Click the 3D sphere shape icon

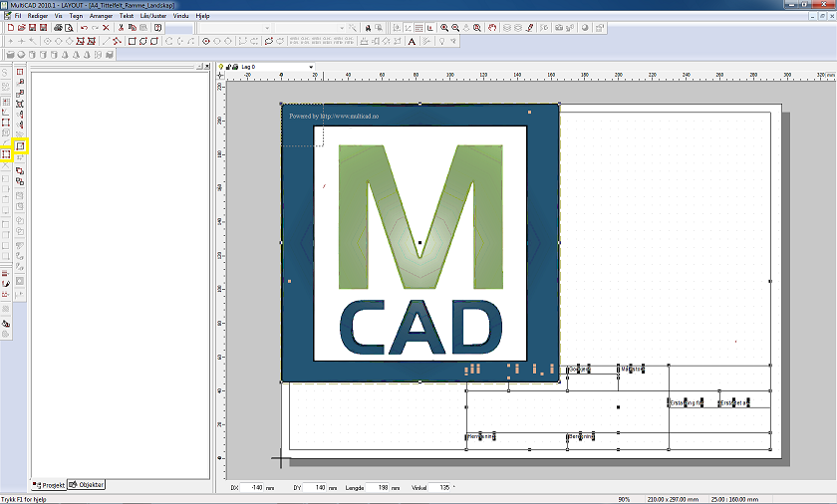(21, 55)
